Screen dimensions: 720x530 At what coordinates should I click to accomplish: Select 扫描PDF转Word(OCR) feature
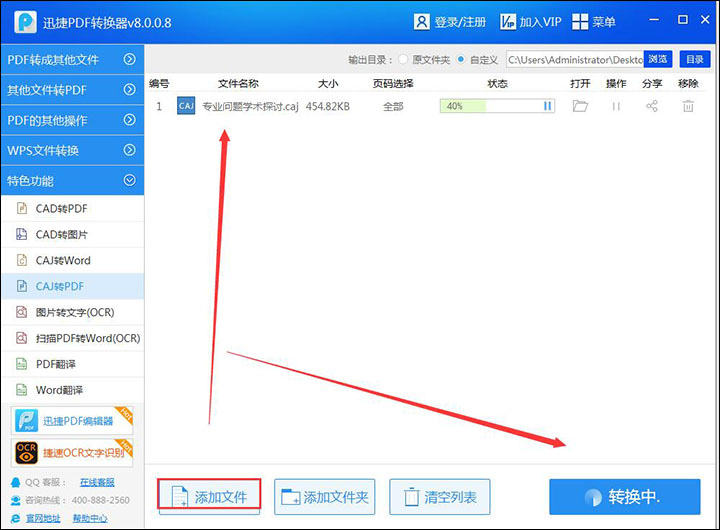pos(73,338)
